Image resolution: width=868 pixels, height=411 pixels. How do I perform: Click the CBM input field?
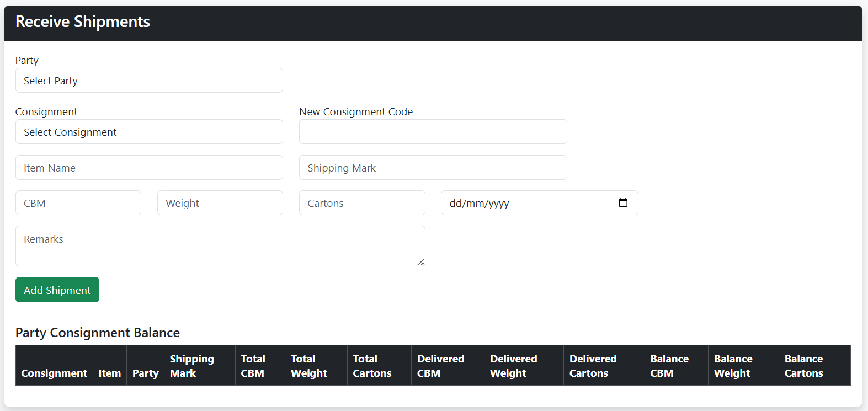click(78, 203)
